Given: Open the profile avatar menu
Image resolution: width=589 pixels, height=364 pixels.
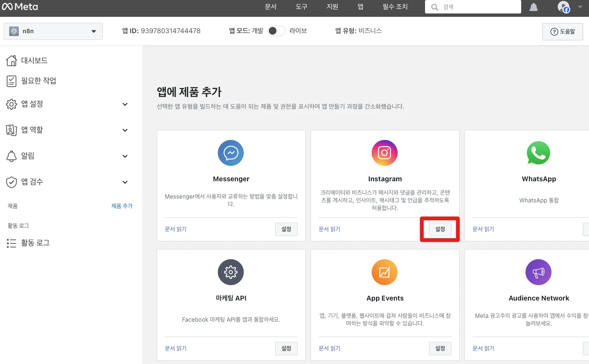Looking at the screenshot, I should (x=564, y=7).
